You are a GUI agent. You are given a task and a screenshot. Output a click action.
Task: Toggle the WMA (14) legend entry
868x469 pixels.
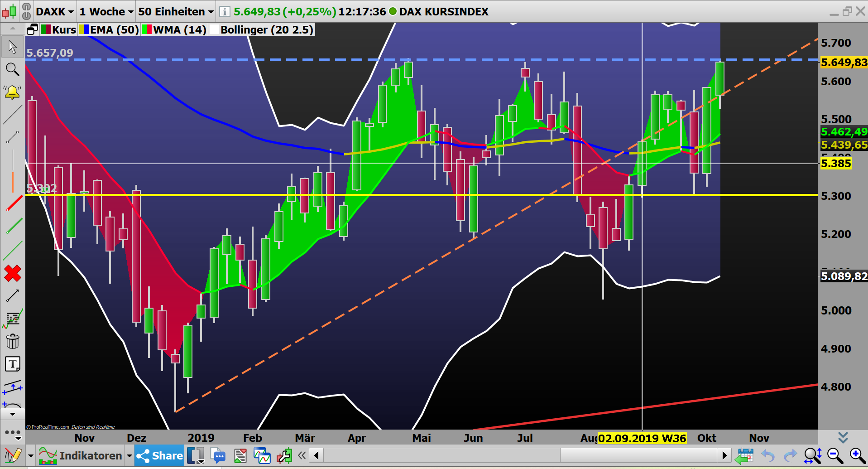[x=173, y=30]
